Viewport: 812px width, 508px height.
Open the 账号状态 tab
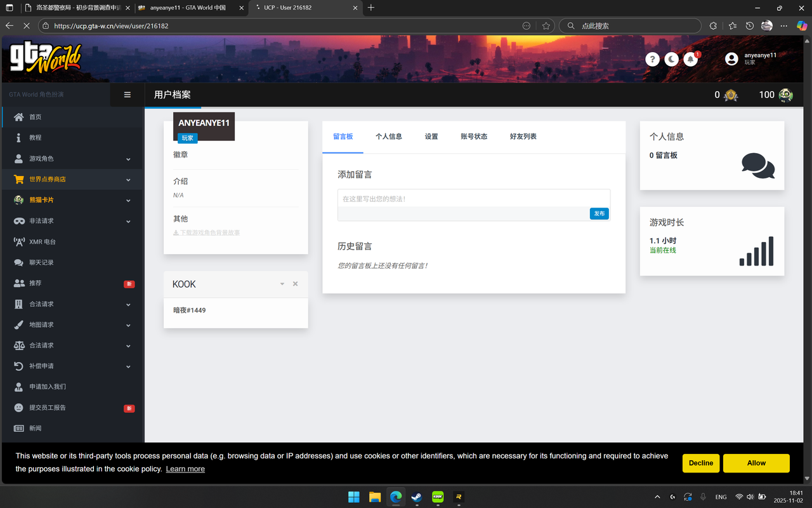click(473, 136)
